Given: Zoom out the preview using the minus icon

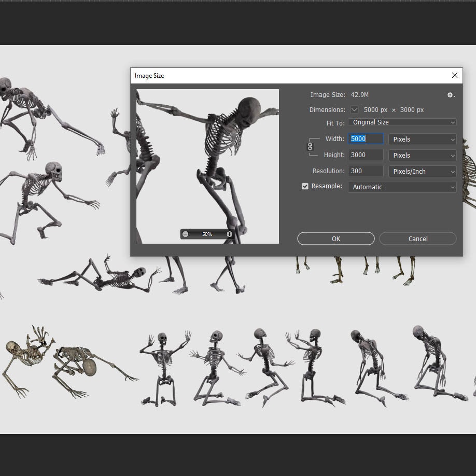Looking at the screenshot, I should 185,234.
